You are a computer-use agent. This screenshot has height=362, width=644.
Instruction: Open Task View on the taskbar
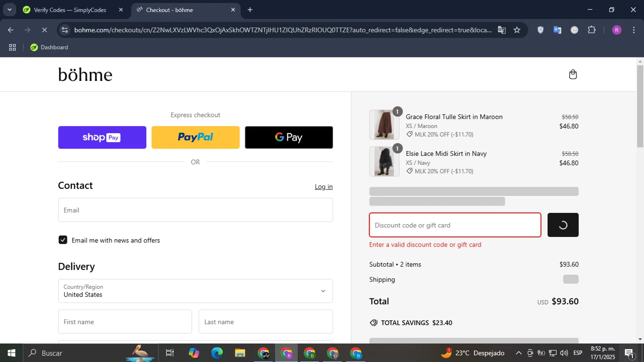coord(170,353)
